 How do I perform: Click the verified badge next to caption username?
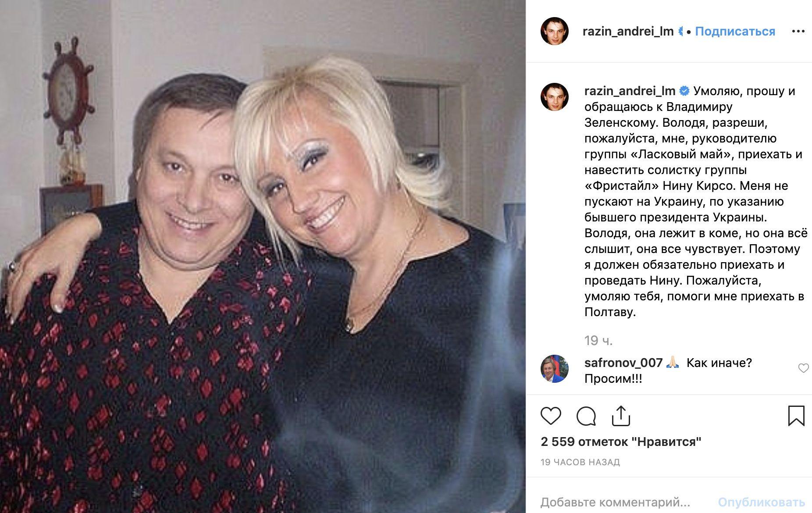[x=684, y=91]
